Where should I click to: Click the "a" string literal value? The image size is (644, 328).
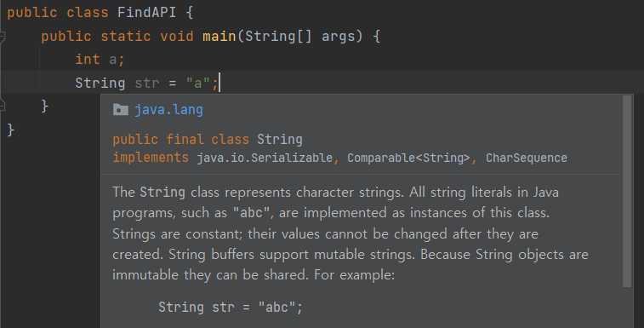tap(198, 83)
